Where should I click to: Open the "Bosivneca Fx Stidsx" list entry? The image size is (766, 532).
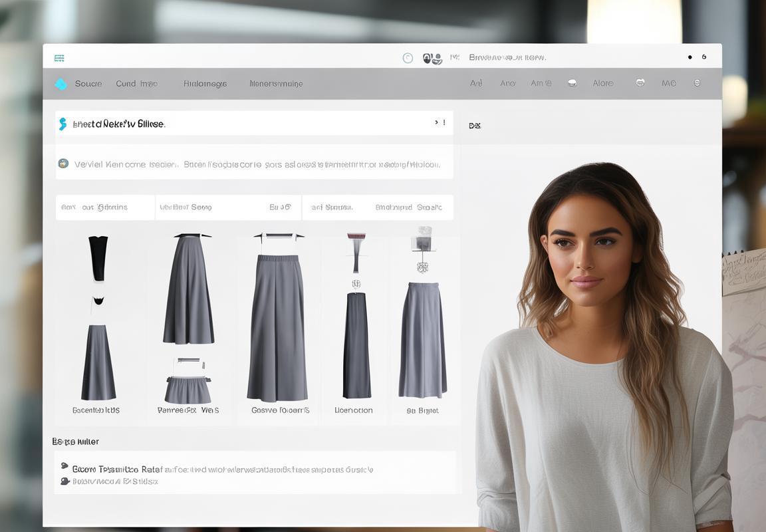coord(115,481)
